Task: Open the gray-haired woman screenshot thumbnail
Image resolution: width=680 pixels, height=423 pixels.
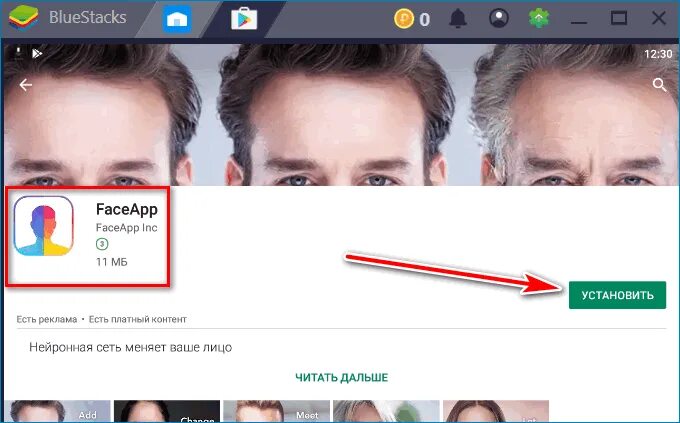Action: point(386,410)
